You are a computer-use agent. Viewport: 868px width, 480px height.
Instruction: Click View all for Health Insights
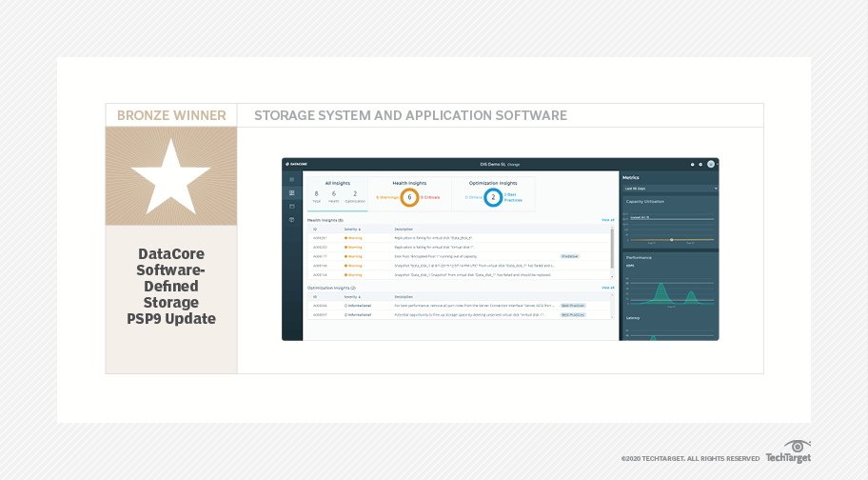607,220
